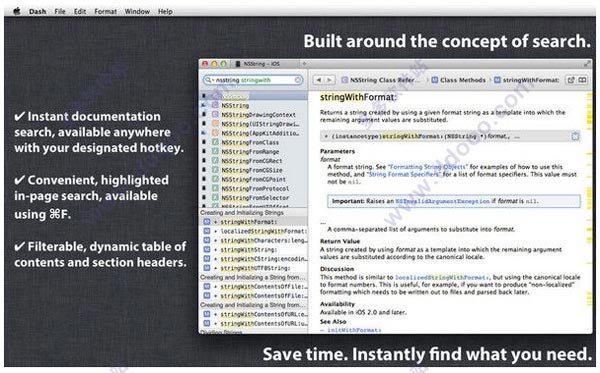Copy the method declaration with clipboard icon
This screenshot has height=373, width=600.
[x=575, y=136]
